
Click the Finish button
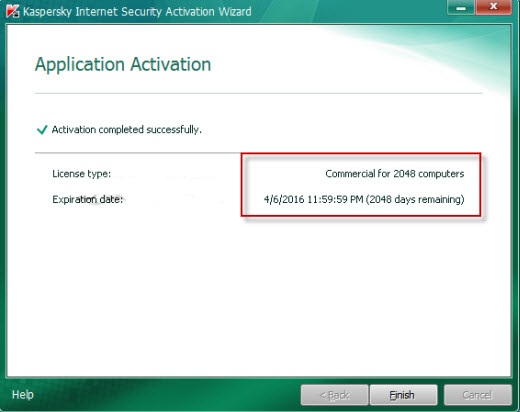coord(403,395)
